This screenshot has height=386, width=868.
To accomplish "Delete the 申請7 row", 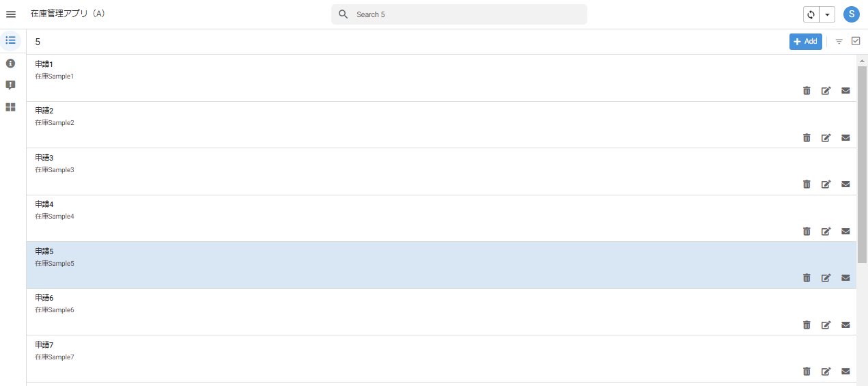I will pyautogui.click(x=807, y=372).
